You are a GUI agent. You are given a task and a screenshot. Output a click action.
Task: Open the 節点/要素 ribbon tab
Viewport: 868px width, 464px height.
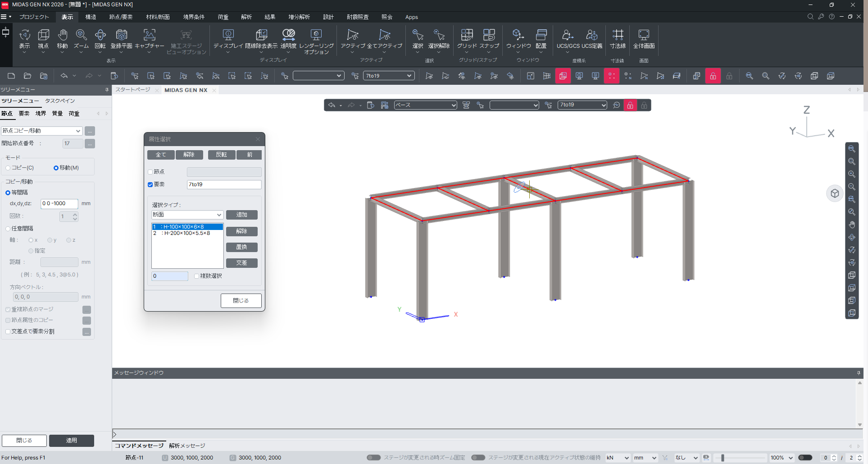click(121, 17)
